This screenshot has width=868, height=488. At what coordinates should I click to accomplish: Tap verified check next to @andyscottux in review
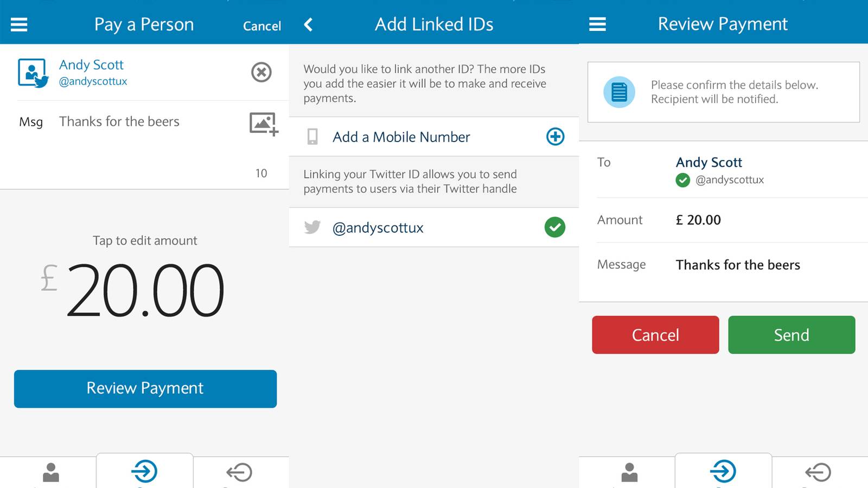pos(683,180)
